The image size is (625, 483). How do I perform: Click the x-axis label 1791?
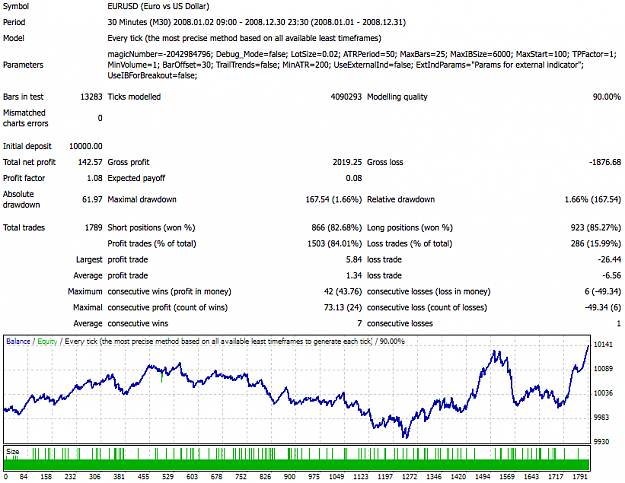pos(580,477)
